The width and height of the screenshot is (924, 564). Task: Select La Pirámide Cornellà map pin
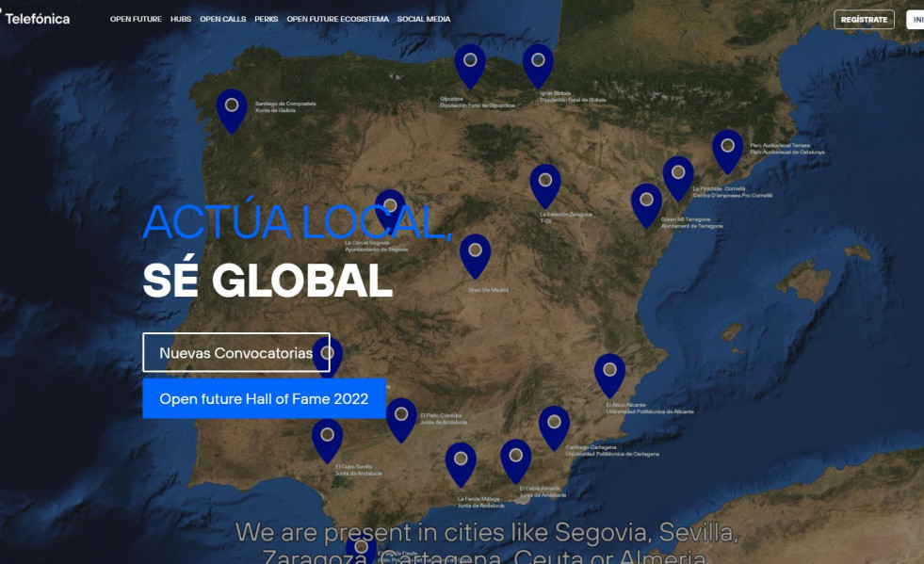pyautogui.click(x=678, y=174)
